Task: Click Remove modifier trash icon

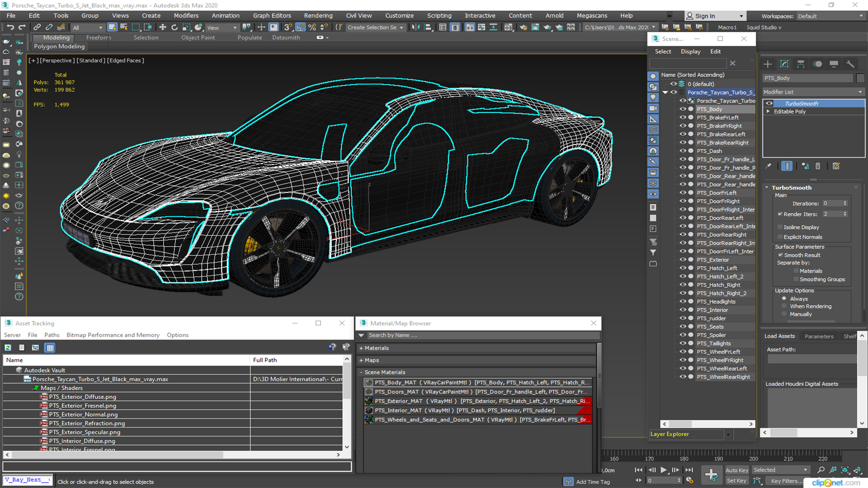Action: click(818, 166)
